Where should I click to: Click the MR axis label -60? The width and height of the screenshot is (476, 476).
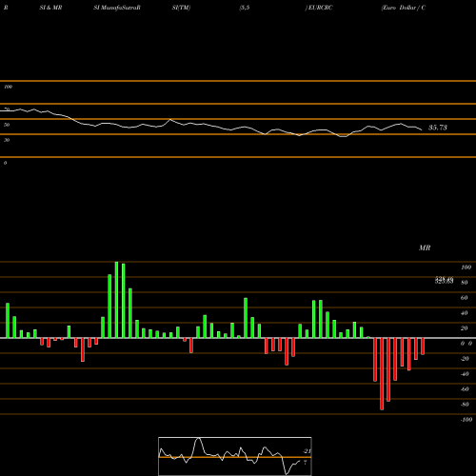tap(465, 389)
